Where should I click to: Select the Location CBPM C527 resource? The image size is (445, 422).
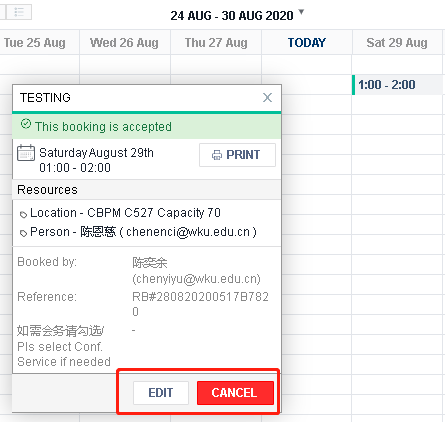tap(125, 213)
